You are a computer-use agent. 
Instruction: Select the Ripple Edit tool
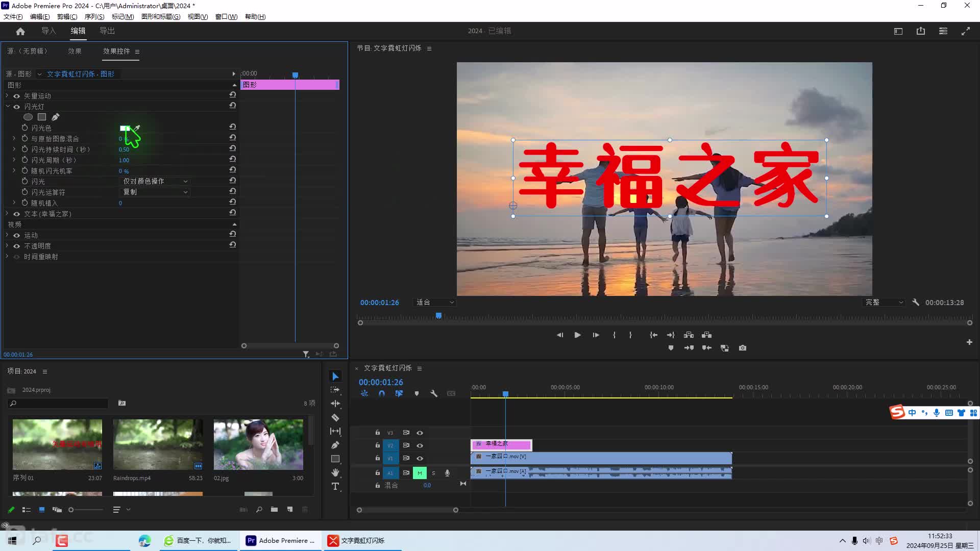(335, 404)
